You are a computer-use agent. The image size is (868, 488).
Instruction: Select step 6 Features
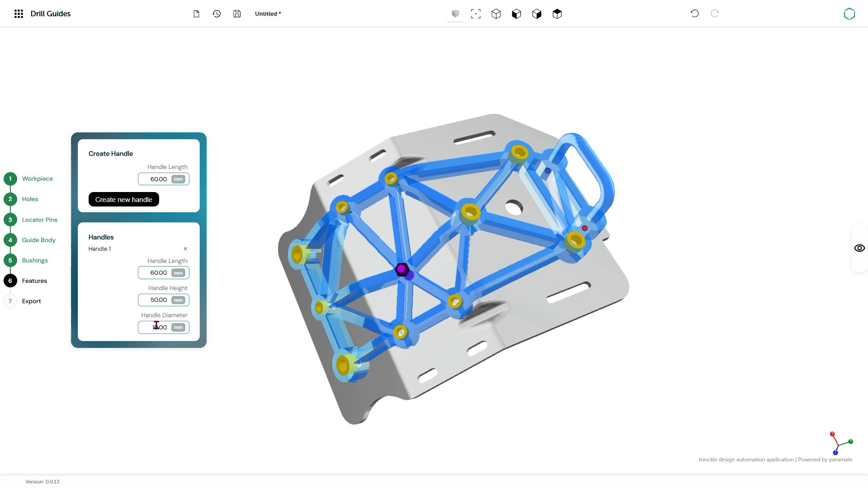tap(25, 281)
